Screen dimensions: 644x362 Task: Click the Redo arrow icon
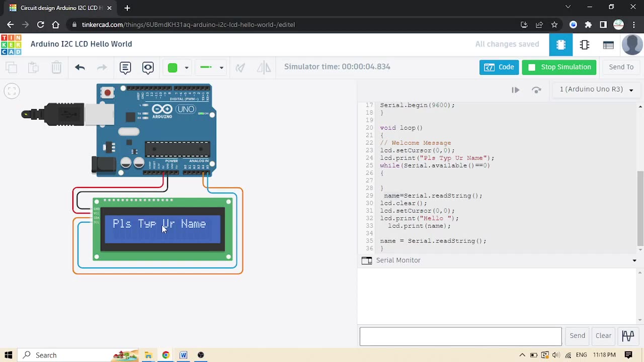(102, 67)
